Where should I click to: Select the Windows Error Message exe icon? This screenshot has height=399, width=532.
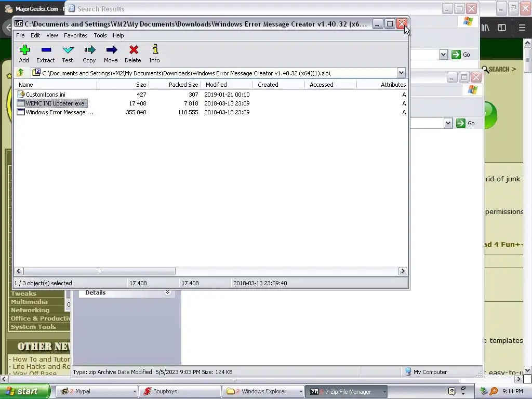tap(21, 112)
